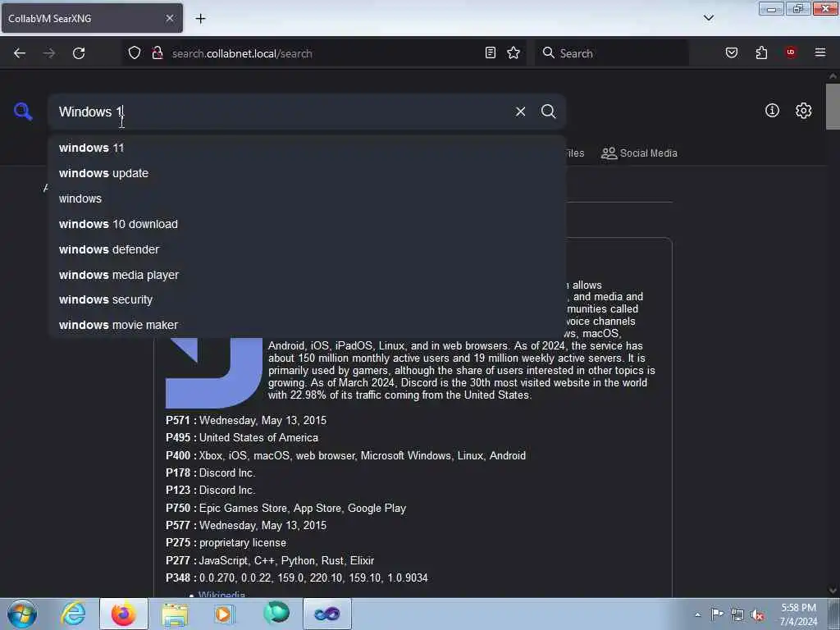Click 'P571 : Wednesday, May 13, 2015' row

[x=246, y=421]
